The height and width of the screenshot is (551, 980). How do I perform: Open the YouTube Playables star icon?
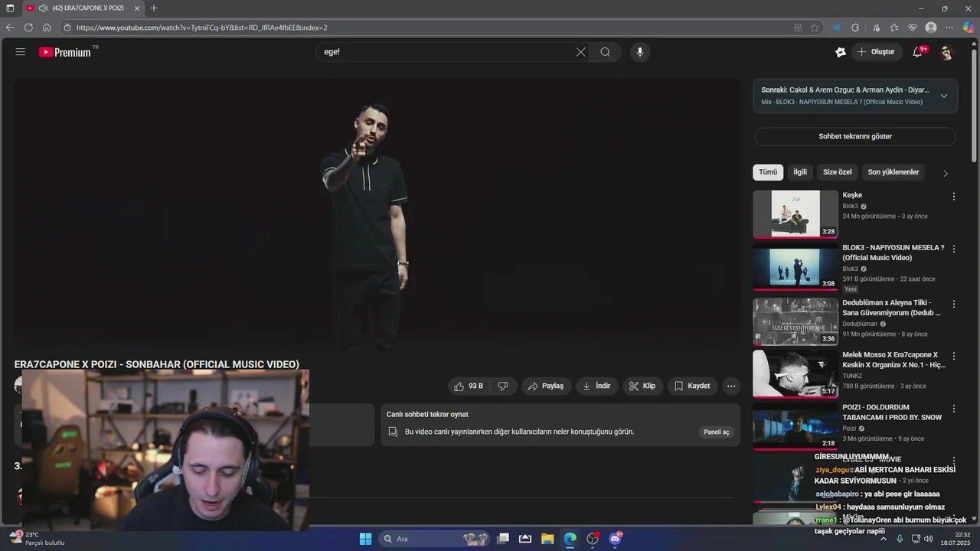click(841, 52)
